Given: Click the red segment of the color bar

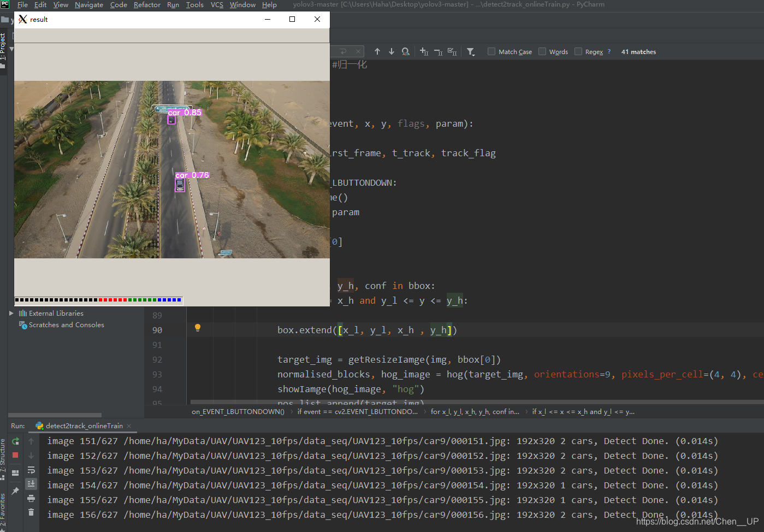Looking at the screenshot, I should [112, 299].
